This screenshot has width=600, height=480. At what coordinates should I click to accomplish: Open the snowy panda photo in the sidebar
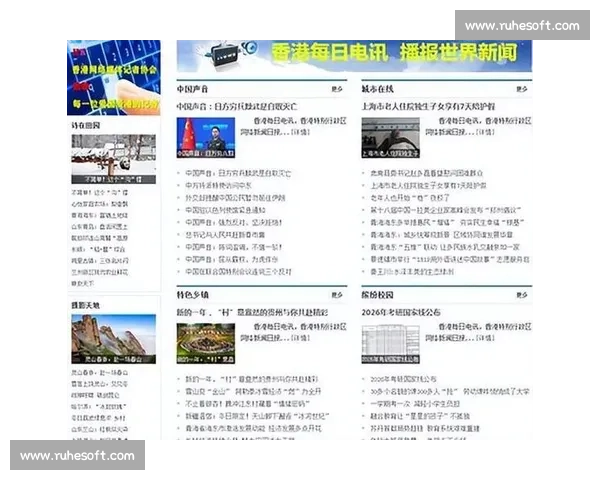(113, 159)
